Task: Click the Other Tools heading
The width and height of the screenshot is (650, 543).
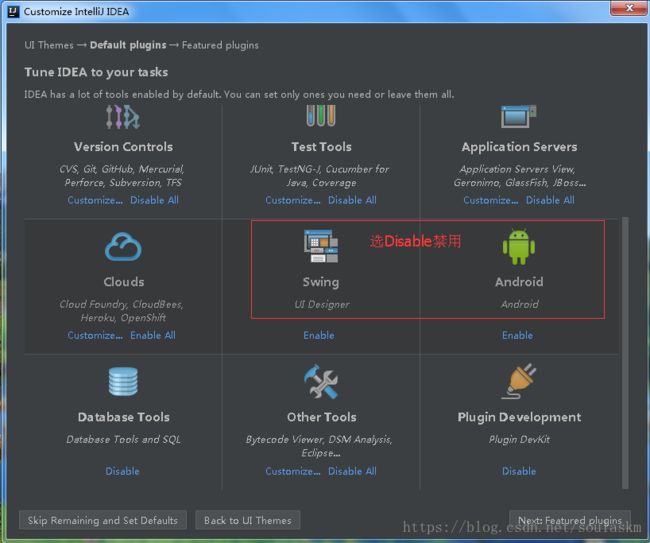Action: [322, 417]
